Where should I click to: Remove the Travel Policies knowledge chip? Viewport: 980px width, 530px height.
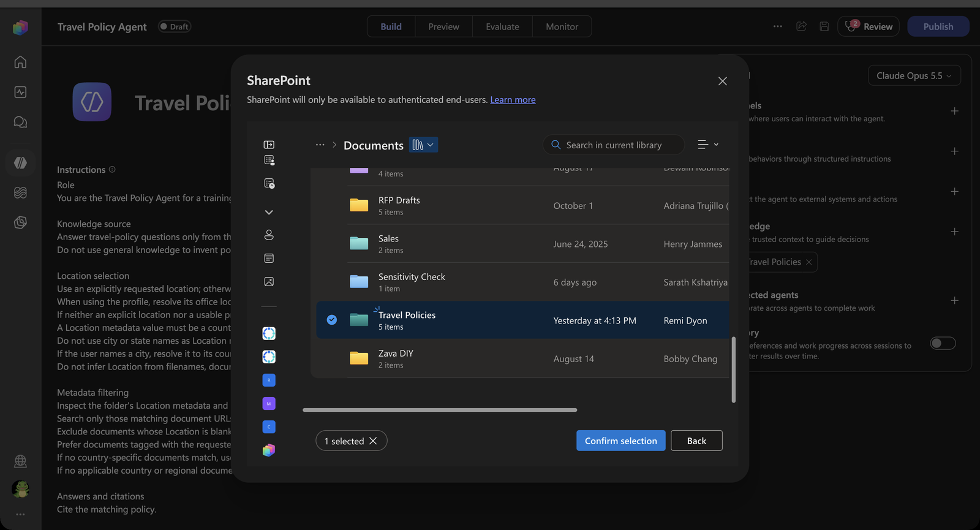(809, 262)
